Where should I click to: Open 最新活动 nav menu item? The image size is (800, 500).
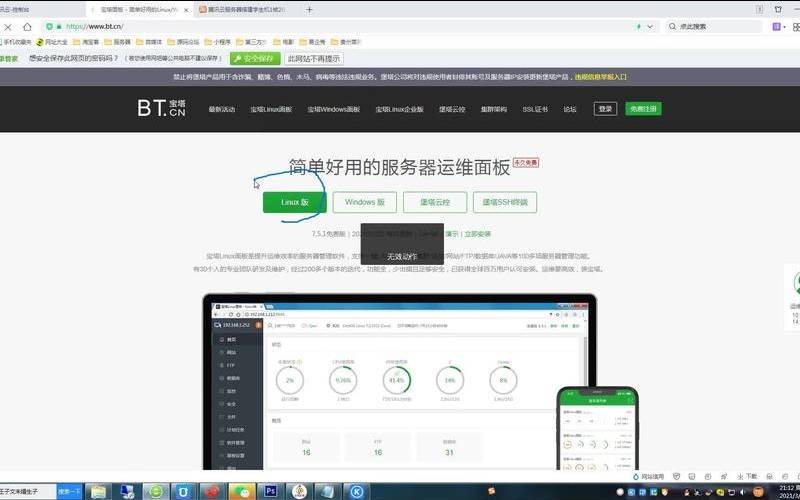[221, 109]
